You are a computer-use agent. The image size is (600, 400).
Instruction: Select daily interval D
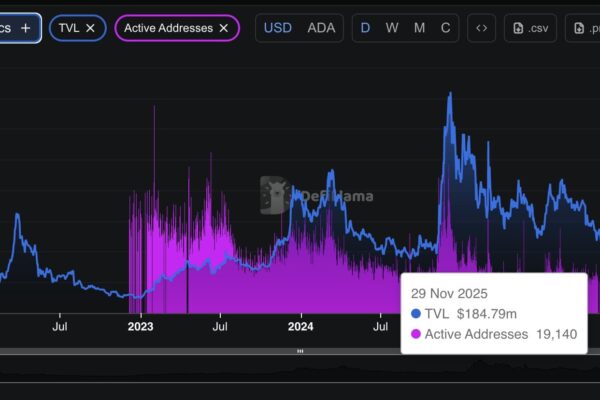(x=365, y=28)
